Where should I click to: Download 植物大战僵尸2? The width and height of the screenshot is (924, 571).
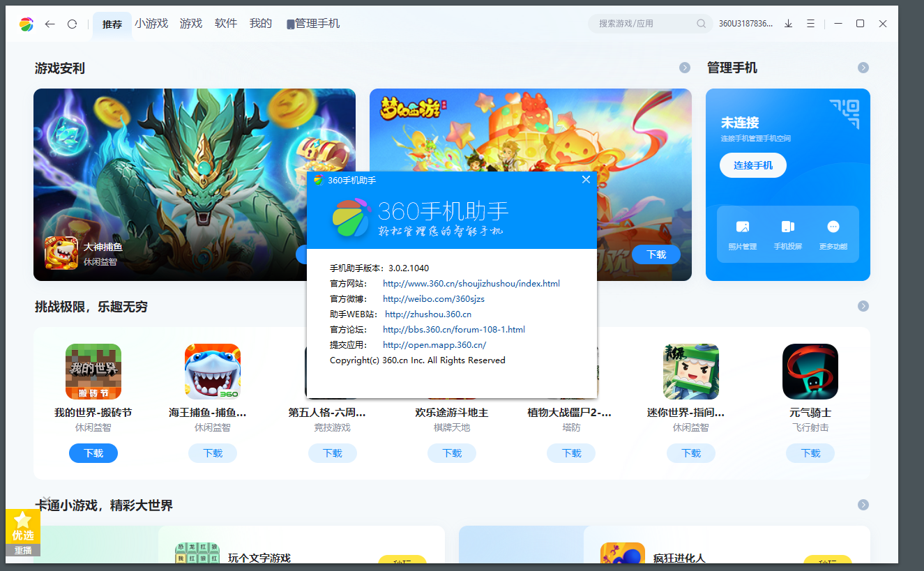point(571,453)
